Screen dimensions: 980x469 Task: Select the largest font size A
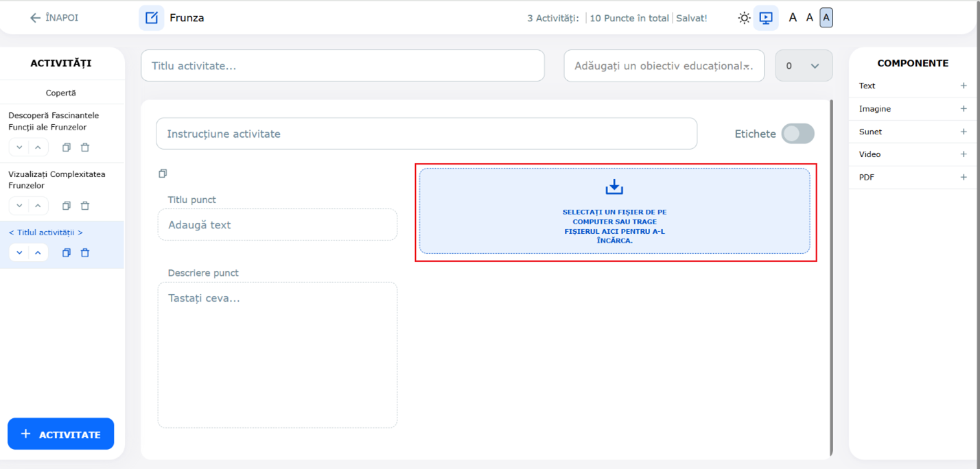(x=826, y=18)
